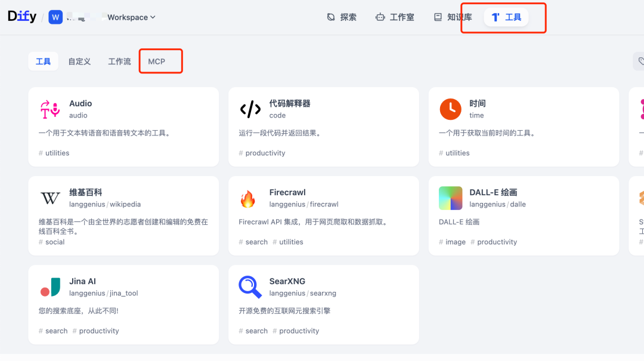The image size is (644, 361).
Task: Click the DALL-E gradient icon
Action: (x=451, y=198)
